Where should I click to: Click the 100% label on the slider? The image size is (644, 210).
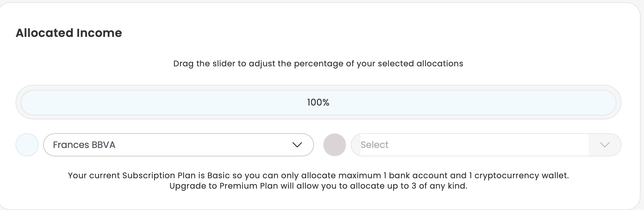[318, 102]
